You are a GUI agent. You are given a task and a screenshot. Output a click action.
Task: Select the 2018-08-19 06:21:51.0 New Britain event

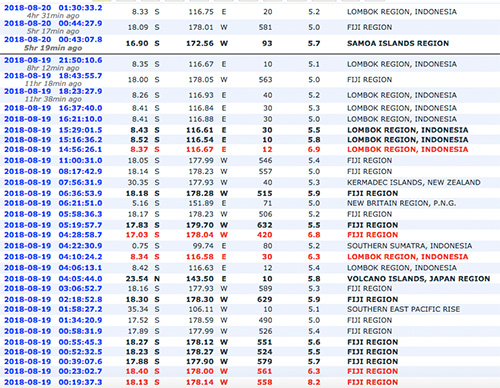point(53,203)
